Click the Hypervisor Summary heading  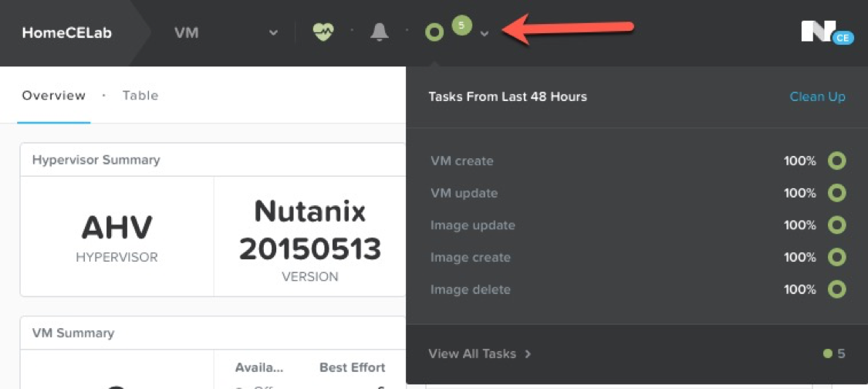(96, 160)
